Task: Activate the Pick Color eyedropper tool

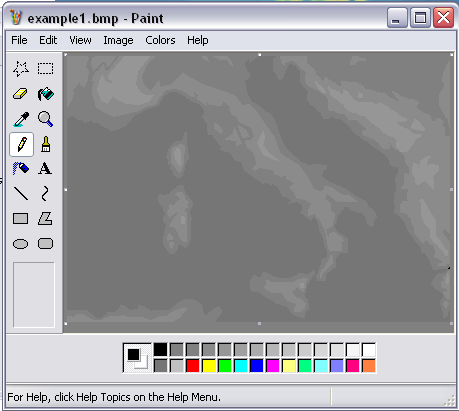Action: click(21, 119)
